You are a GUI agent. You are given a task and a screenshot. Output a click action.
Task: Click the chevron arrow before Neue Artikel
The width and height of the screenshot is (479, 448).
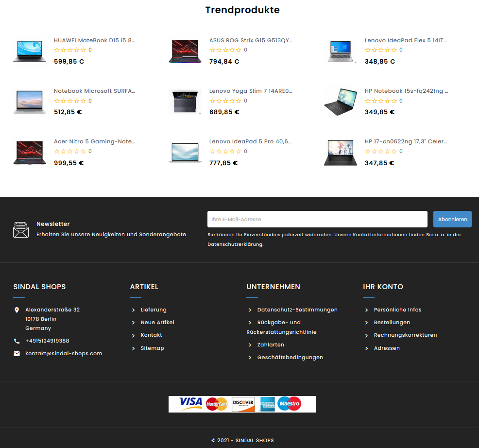pyautogui.click(x=133, y=323)
